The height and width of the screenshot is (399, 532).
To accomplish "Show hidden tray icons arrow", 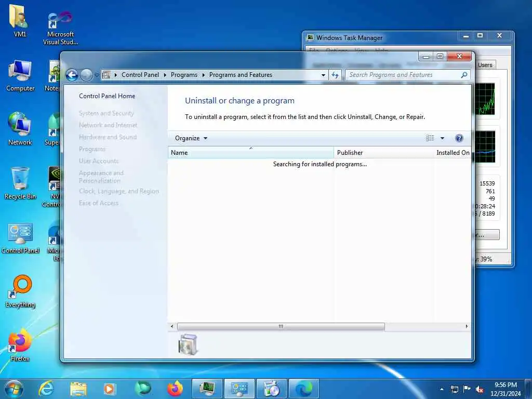I will pyautogui.click(x=442, y=389).
